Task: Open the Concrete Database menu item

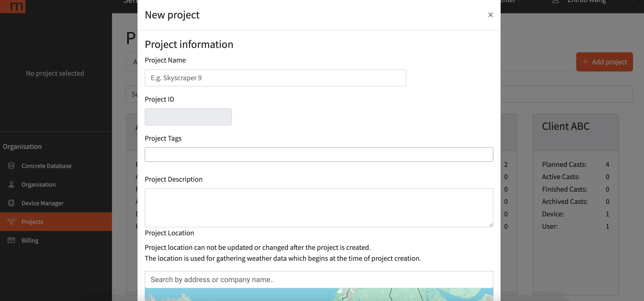Action: [47, 166]
